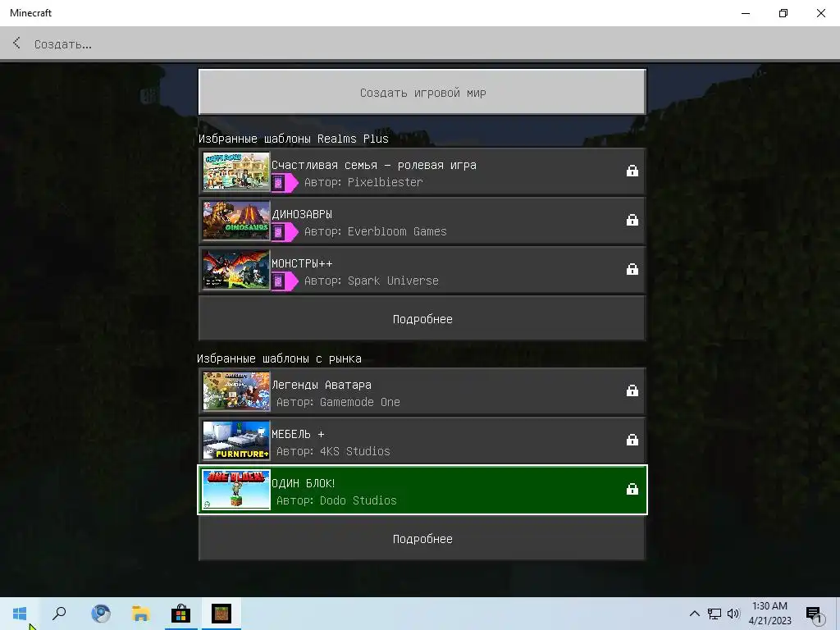Click author text Автор: 4KS Studios
840x630 pixels.
tap(333, 451)
